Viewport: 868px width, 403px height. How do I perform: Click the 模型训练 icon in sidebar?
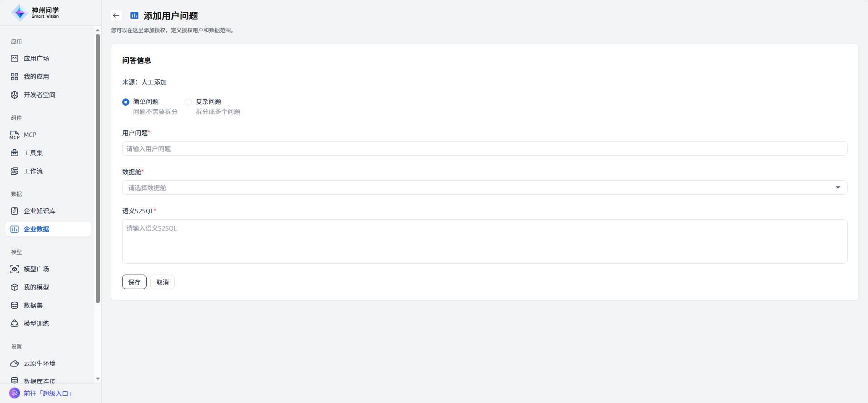click(15, 324)
